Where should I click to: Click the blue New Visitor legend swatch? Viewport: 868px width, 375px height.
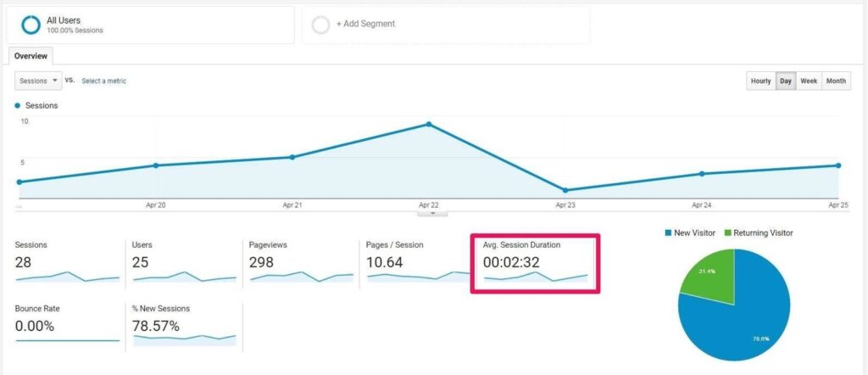[x=668, y=233]
